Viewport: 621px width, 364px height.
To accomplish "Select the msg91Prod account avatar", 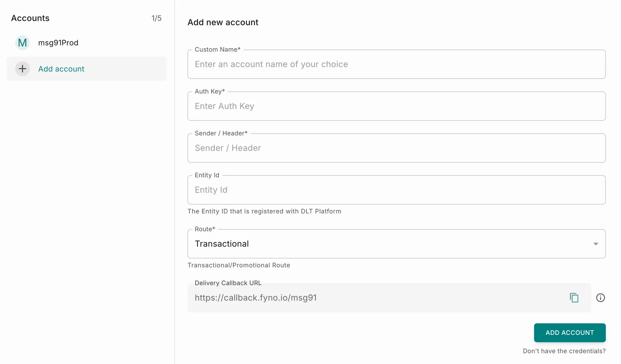I will tap(23, 43).
